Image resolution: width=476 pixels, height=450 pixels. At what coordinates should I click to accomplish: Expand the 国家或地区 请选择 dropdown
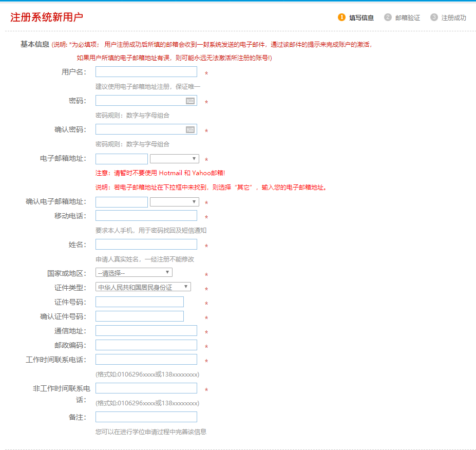click(x=134, y=272)
